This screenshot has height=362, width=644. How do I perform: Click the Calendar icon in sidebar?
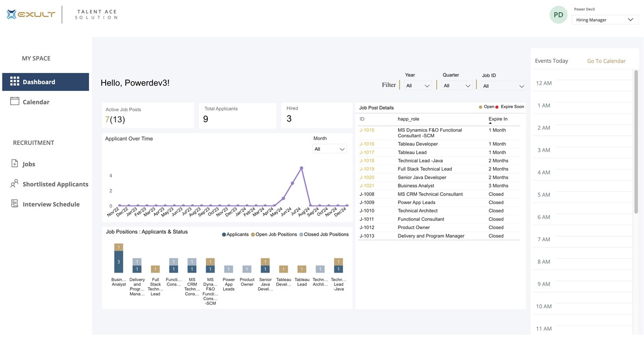click(x=15, y=101)
